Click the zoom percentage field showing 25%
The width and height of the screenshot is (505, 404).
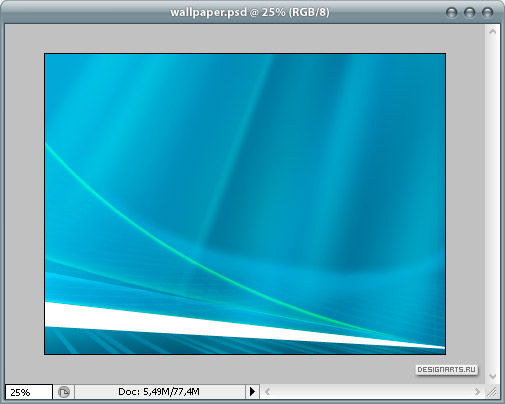pyautogui.click(x=29, y=392)
